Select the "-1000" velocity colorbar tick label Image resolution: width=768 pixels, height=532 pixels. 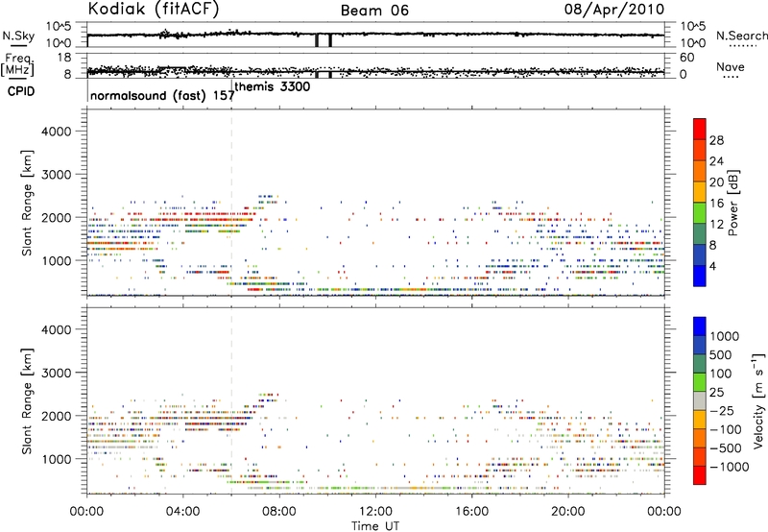coord(730,467)
